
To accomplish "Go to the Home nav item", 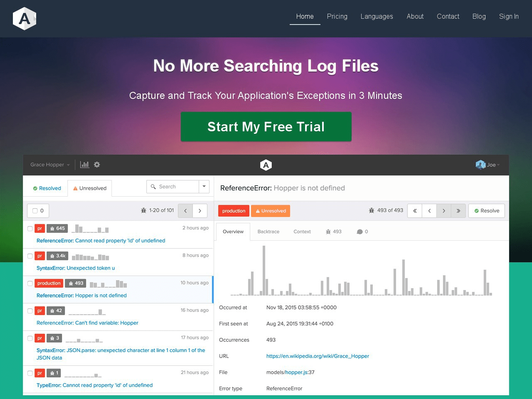I will [x=305, y=16].
